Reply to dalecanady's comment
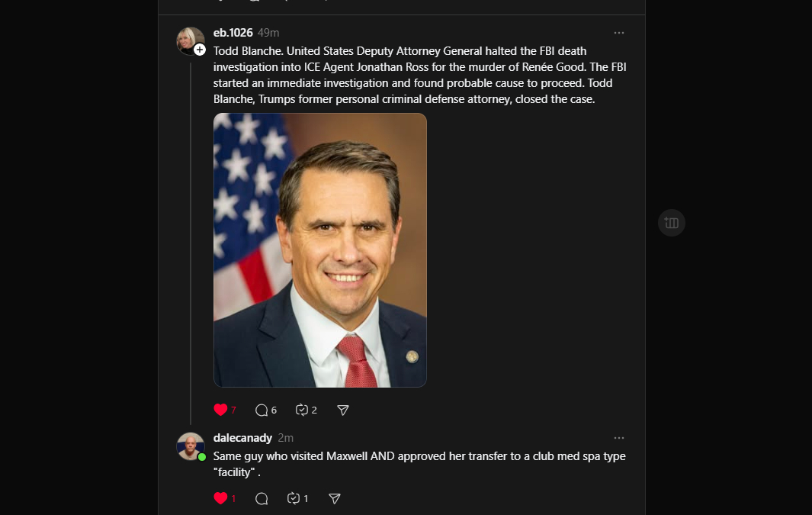This screenshot has width=812, height=515. pyautogui.click(x=262, y=498)
